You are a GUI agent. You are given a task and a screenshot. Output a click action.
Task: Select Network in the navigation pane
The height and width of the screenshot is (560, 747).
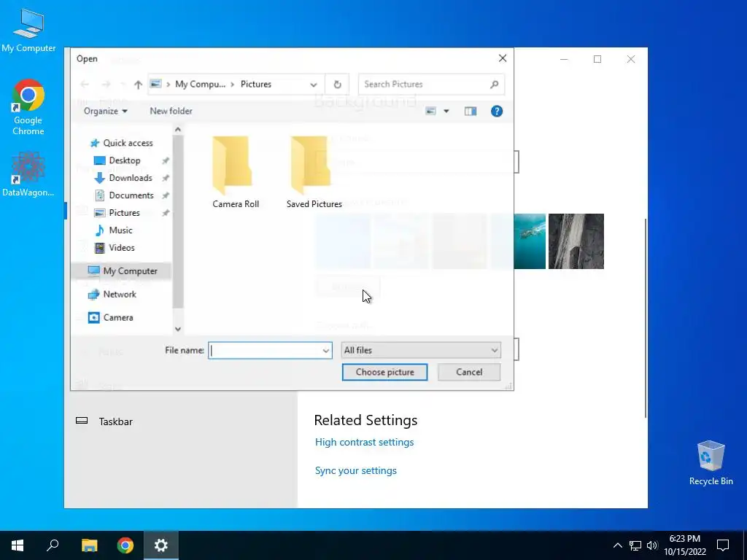[x=112, y=295]
